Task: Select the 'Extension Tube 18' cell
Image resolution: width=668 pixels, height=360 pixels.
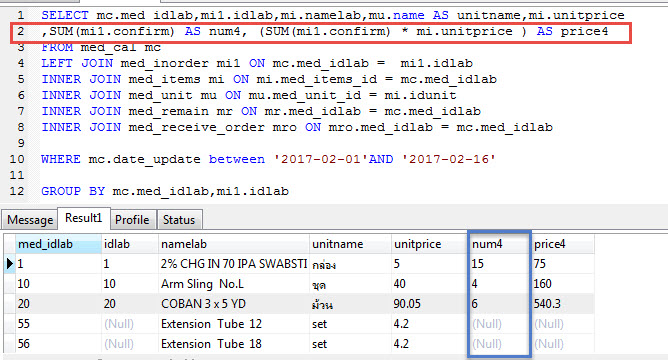Action: click(x=234, y=344)
